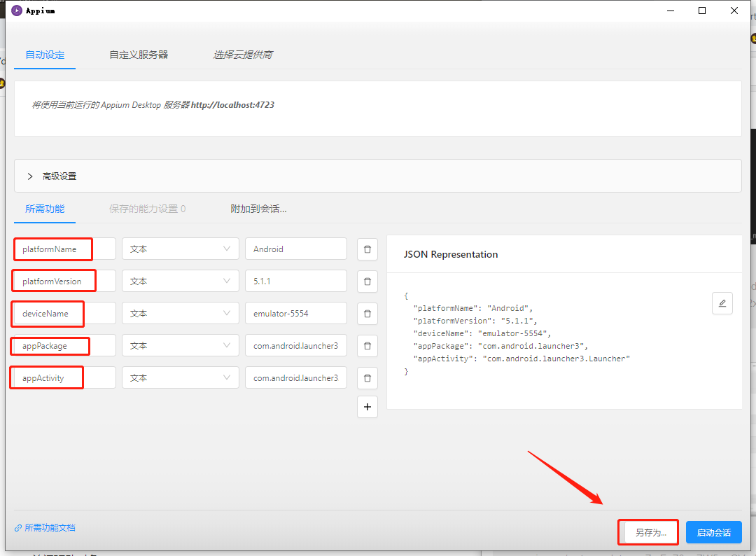
Task: Delete the deviceName capability row
Action: click(x=367, y=314)
